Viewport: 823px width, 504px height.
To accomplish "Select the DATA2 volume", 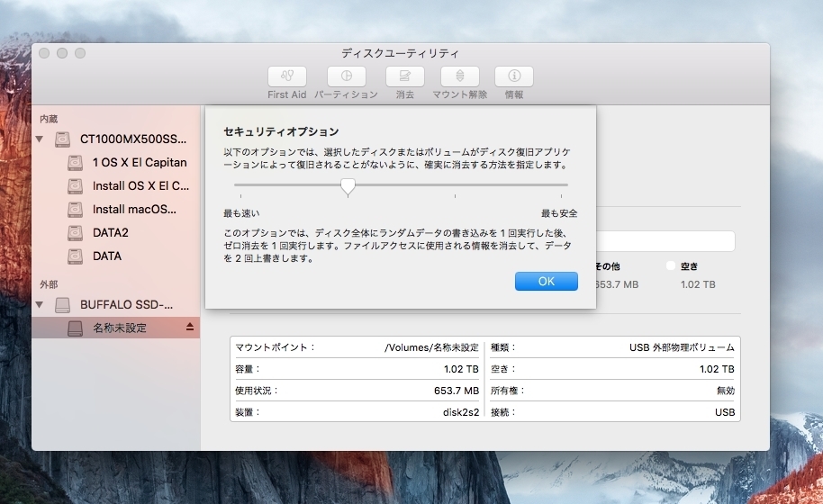I will 111,233.
